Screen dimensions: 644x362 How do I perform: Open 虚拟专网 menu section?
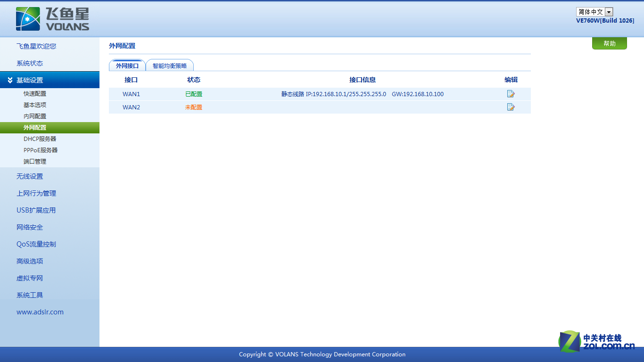[x=30, y=278]
